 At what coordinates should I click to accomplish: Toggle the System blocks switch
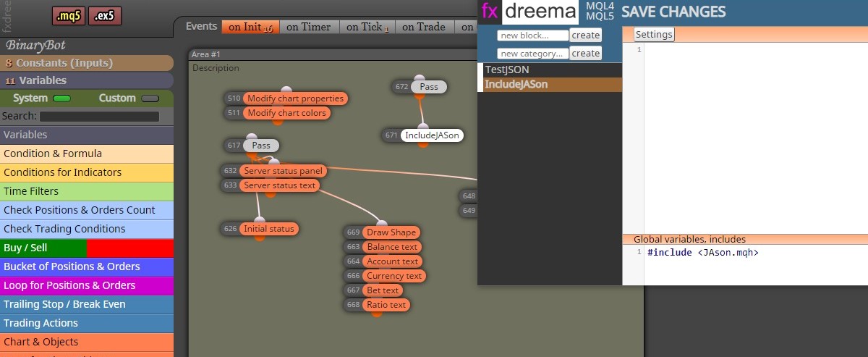(62, 98)
